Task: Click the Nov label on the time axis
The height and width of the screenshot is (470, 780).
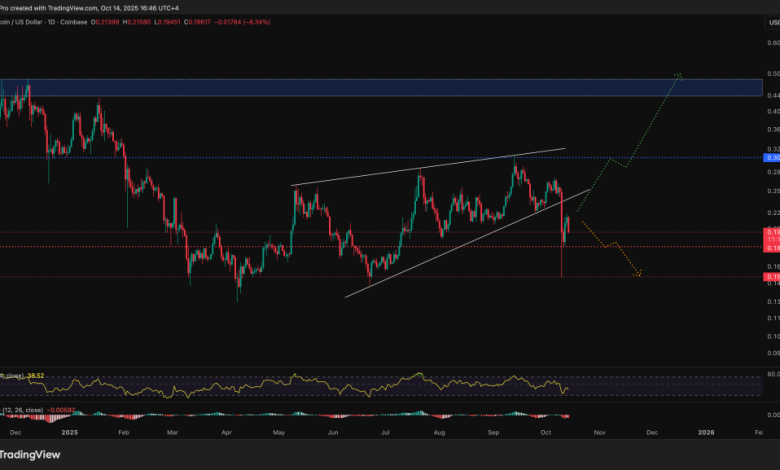Action: click(x=600, y=432)
